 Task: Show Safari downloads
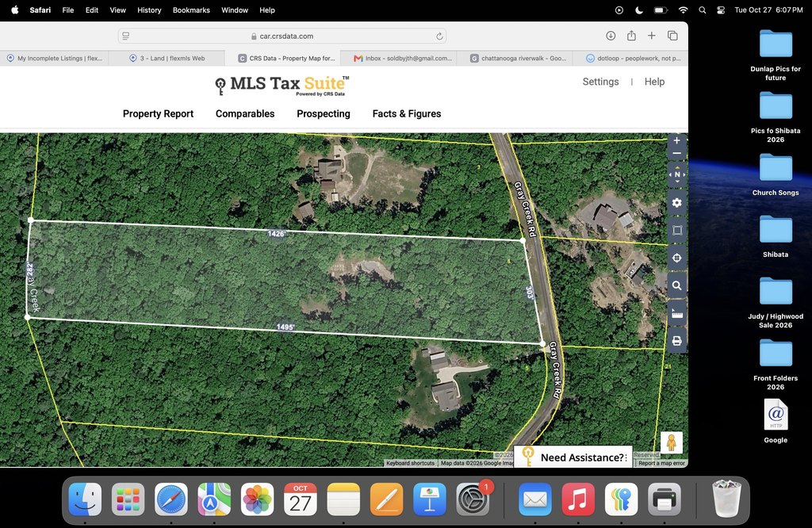611,36
